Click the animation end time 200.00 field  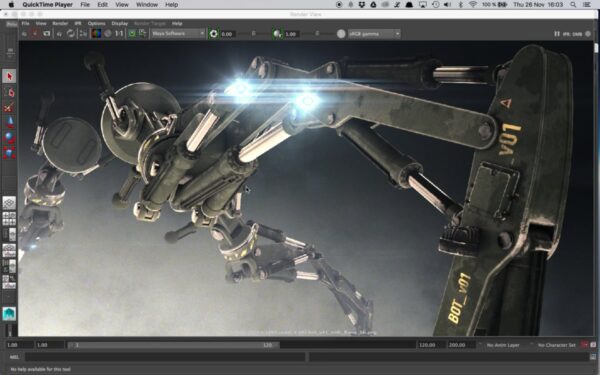pos(461,345)
